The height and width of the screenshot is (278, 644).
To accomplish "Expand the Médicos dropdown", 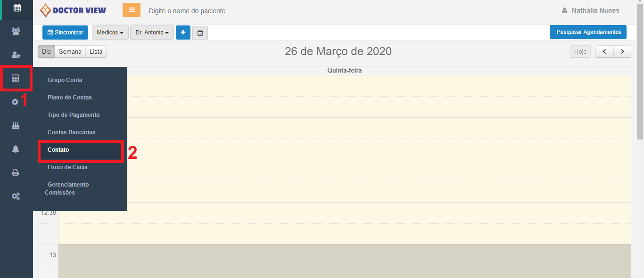I will tap(110, 33).
